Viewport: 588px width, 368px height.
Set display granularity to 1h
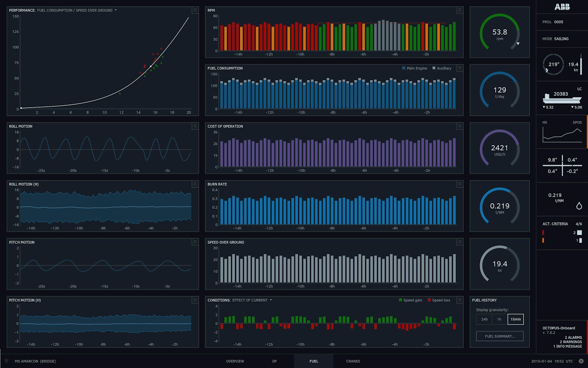[x=500, y=319]
